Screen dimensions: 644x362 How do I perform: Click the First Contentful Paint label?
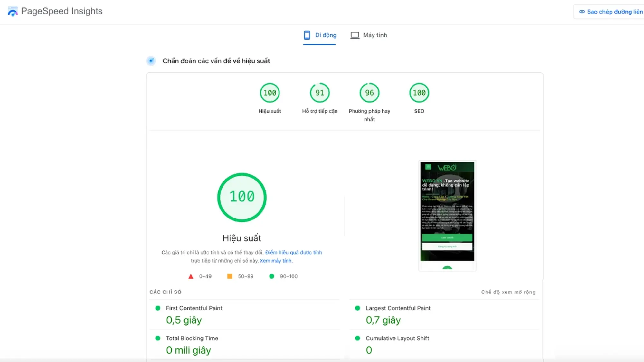(194, 308)
